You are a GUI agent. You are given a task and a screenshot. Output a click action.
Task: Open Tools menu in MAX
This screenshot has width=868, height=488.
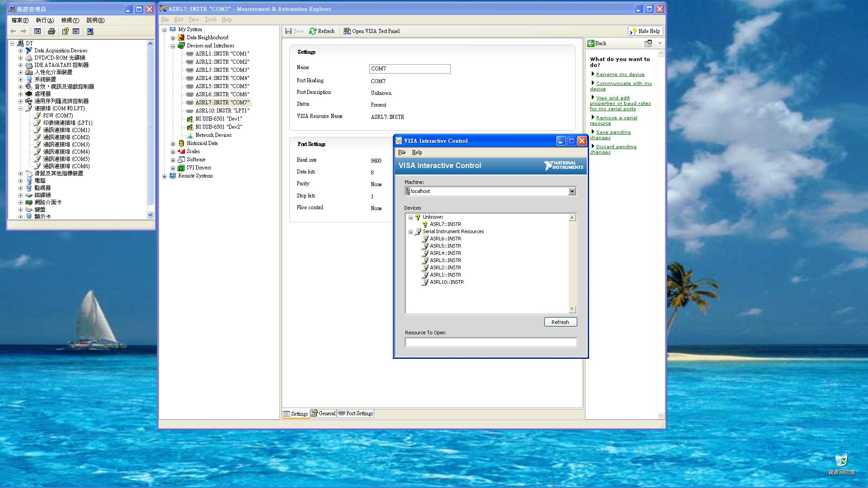[x=211, y=19]
